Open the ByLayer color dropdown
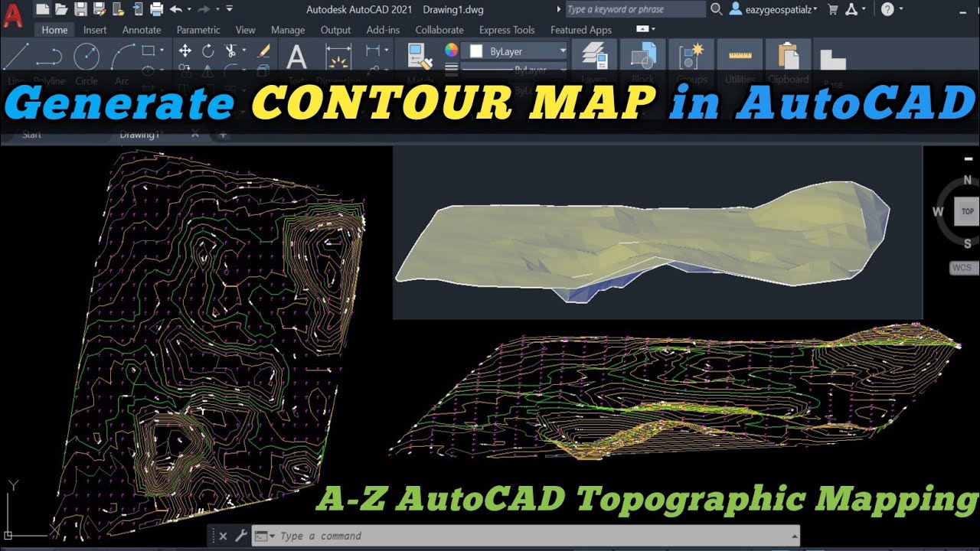The height and width of the screenshot is (551, 980). tap(563, 51)
